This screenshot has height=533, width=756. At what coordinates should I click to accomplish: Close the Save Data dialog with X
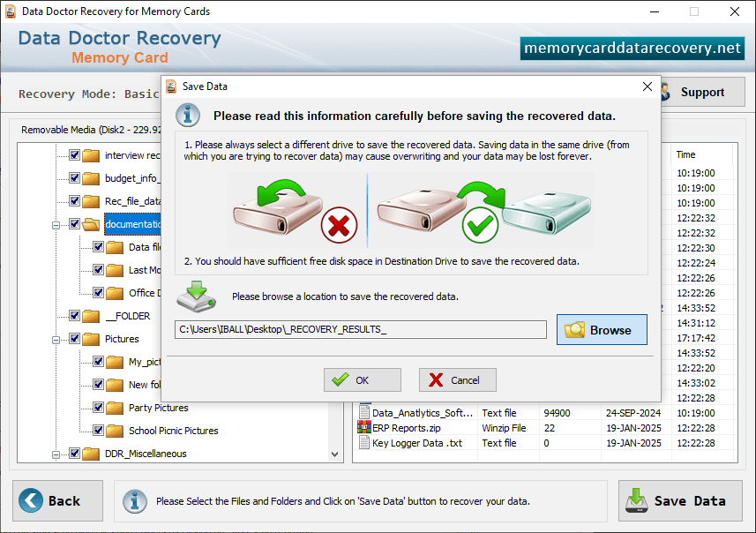647,86
